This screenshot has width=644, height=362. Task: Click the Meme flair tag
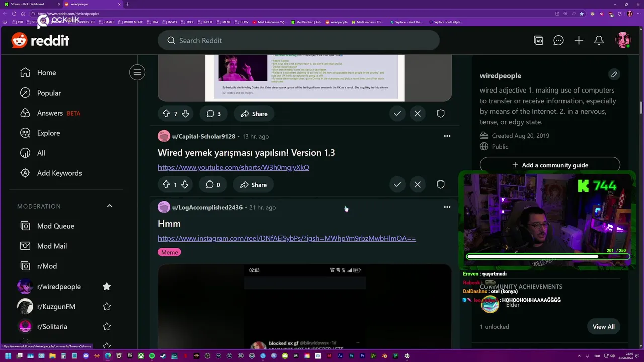coord(169,252)
